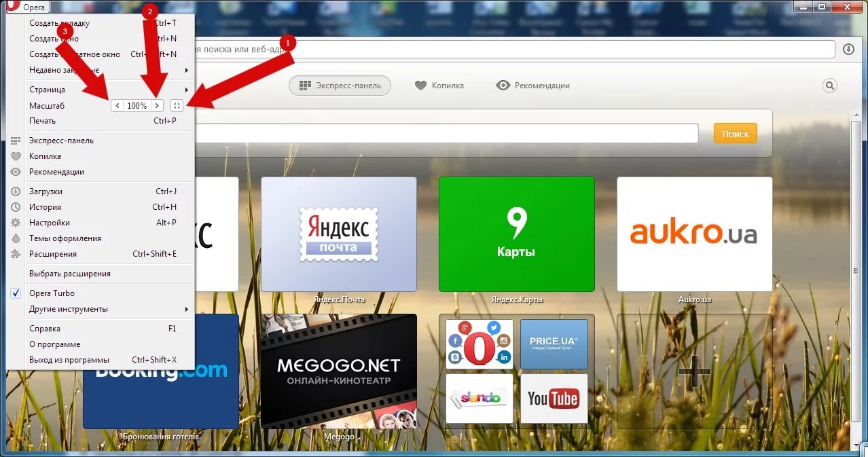868x457 pixels.
Task: Switch to Копилка tab
Action: point(439,86)
